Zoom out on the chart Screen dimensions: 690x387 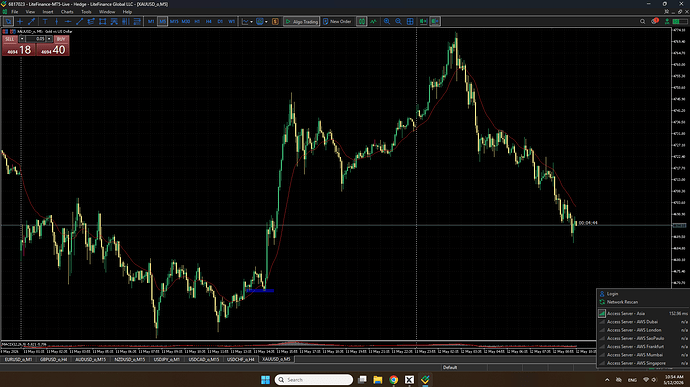point(398,21)
